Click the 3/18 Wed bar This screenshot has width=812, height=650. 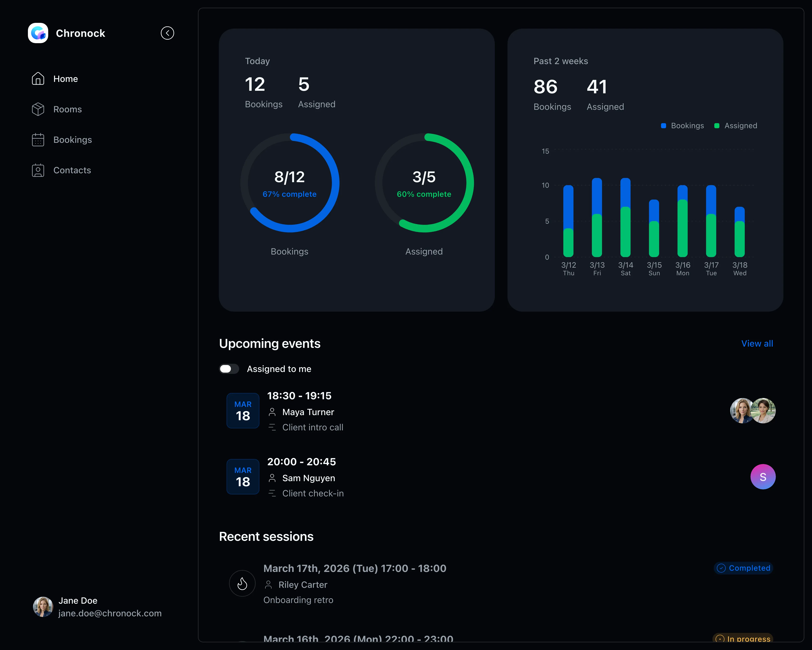740,232
